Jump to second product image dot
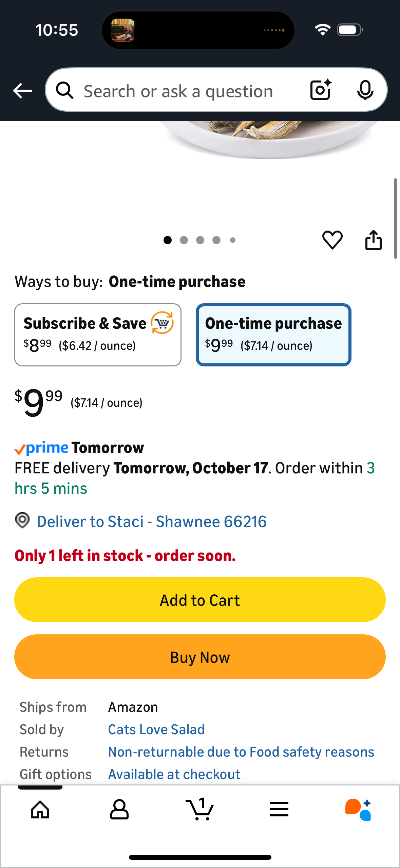 [184, 240]
